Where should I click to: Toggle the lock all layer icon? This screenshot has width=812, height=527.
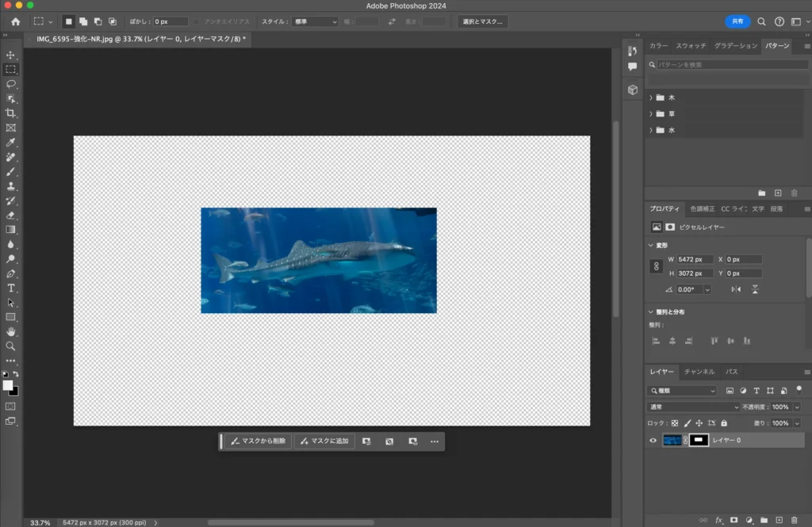724,423
